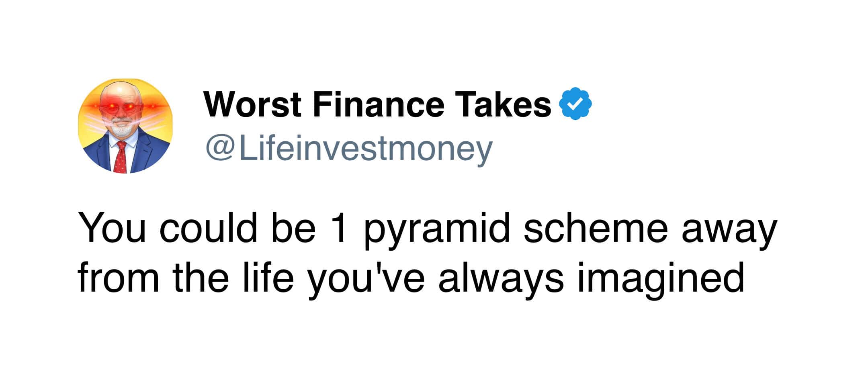Click the word "Finance" in display name

point(378,104)
